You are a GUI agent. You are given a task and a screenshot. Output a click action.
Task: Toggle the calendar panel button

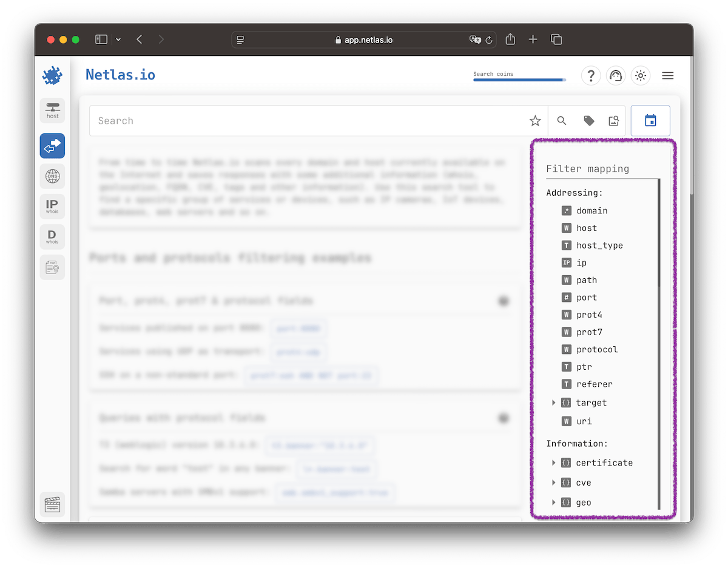(x=650, y=121)
